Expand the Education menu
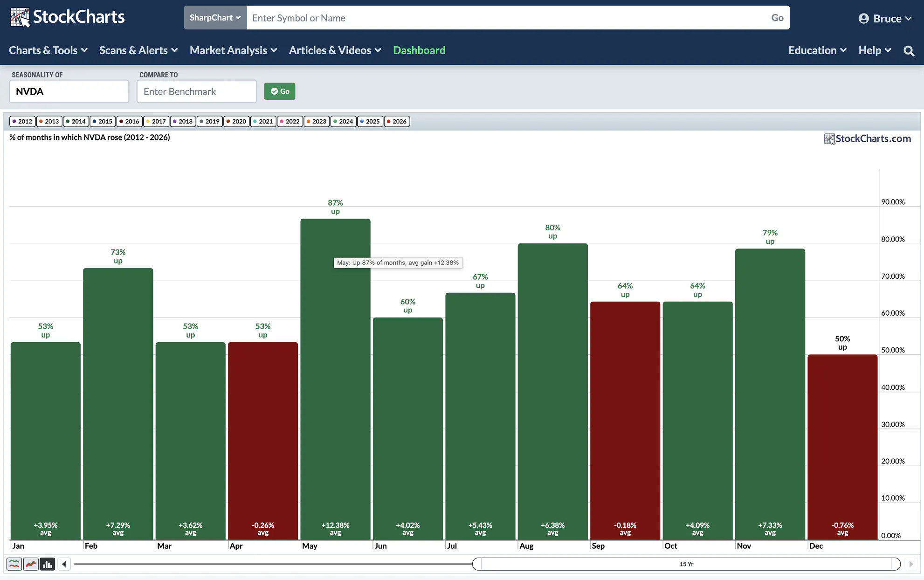 [x=817, y=50]
